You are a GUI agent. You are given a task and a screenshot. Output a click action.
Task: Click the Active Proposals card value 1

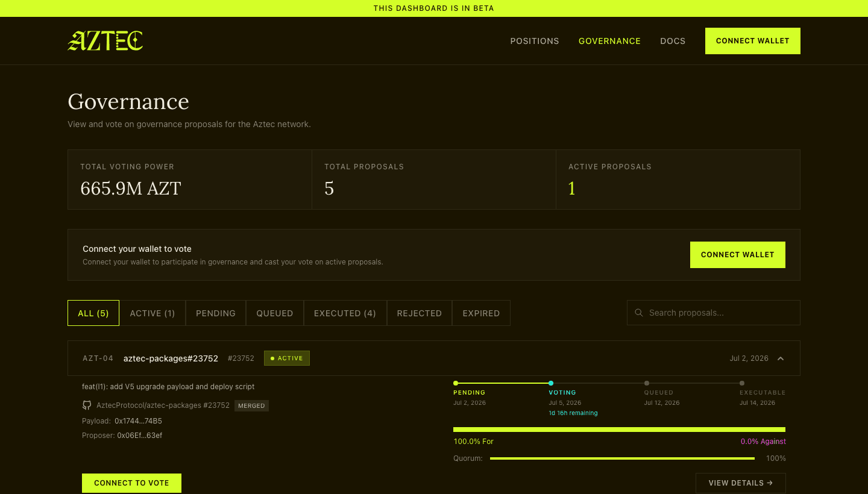pyautogui.click(x=572, y=189)
